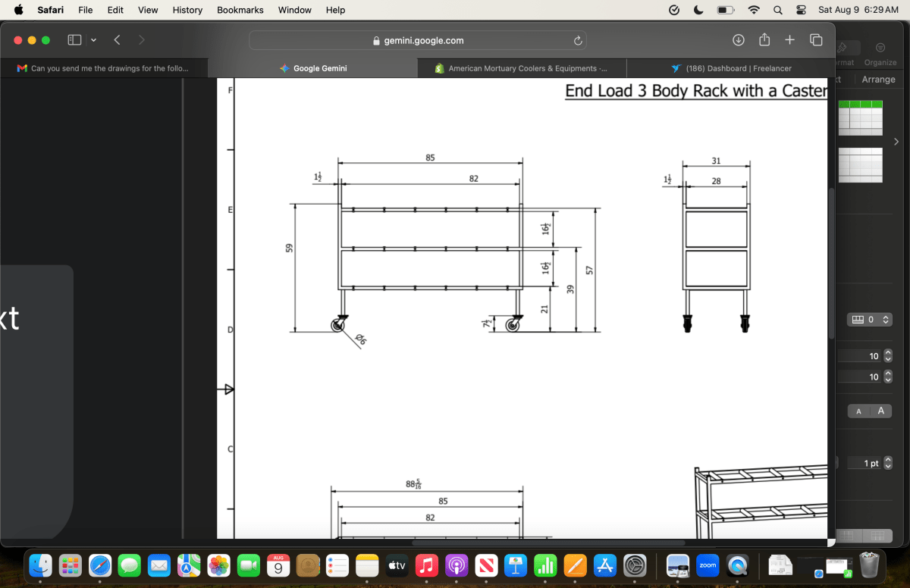Toggle Focus mode moon icon

tap(698, 10)
